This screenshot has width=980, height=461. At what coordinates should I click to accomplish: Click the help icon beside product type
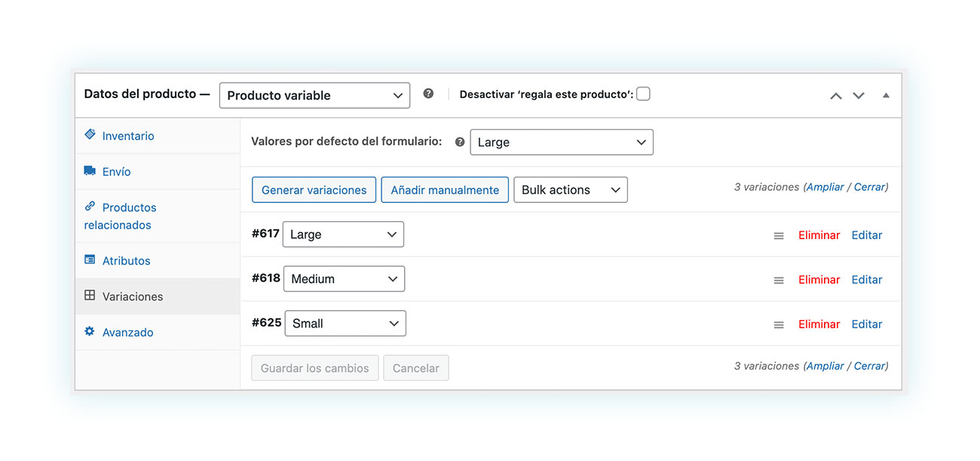pos(428,94)
